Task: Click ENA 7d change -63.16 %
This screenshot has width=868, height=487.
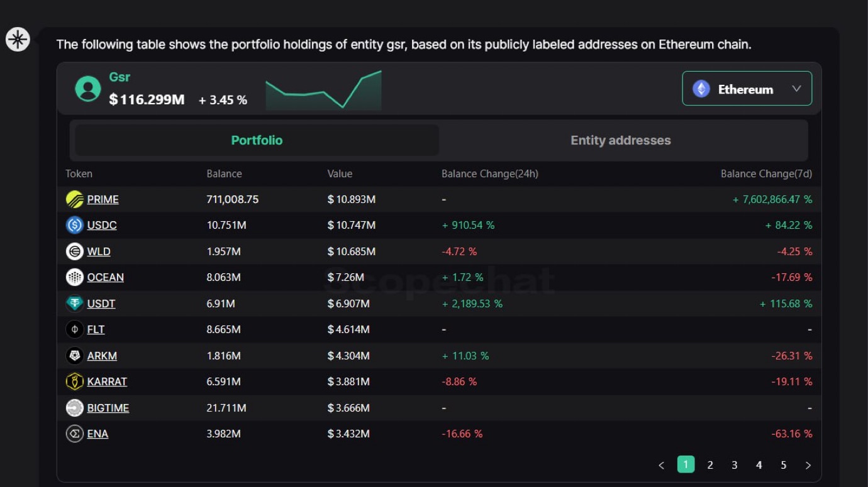Action: click(792, 434)
